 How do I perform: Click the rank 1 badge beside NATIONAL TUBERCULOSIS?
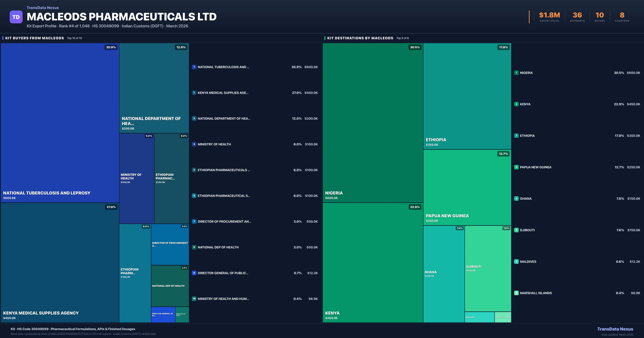pyautogui.click(x=194, y=67)
